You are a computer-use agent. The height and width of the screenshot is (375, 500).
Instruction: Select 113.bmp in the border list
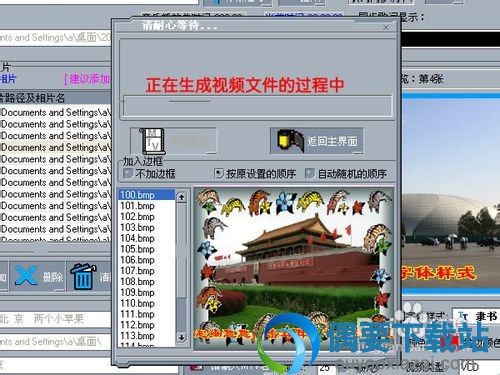click(147, 336)
